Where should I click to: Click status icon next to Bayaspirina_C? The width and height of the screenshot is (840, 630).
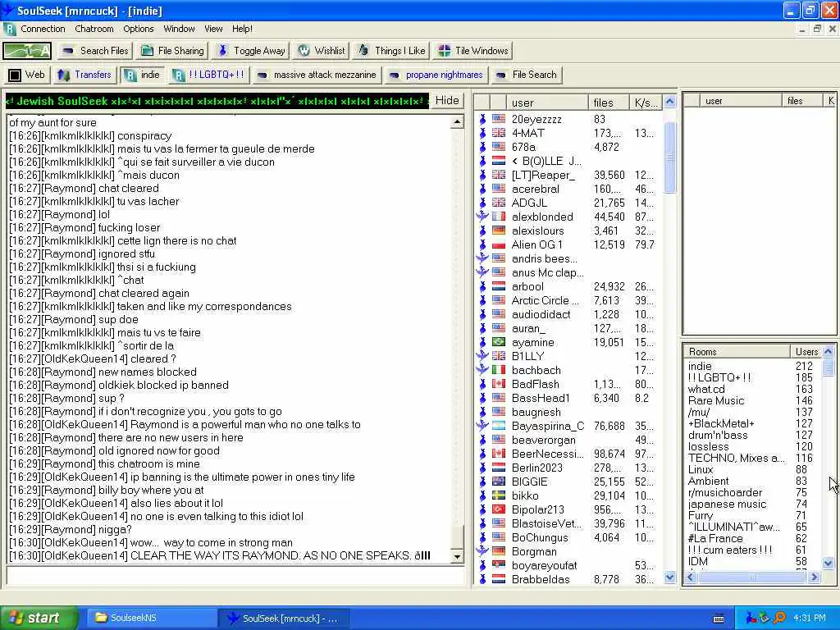coord(482,426)
